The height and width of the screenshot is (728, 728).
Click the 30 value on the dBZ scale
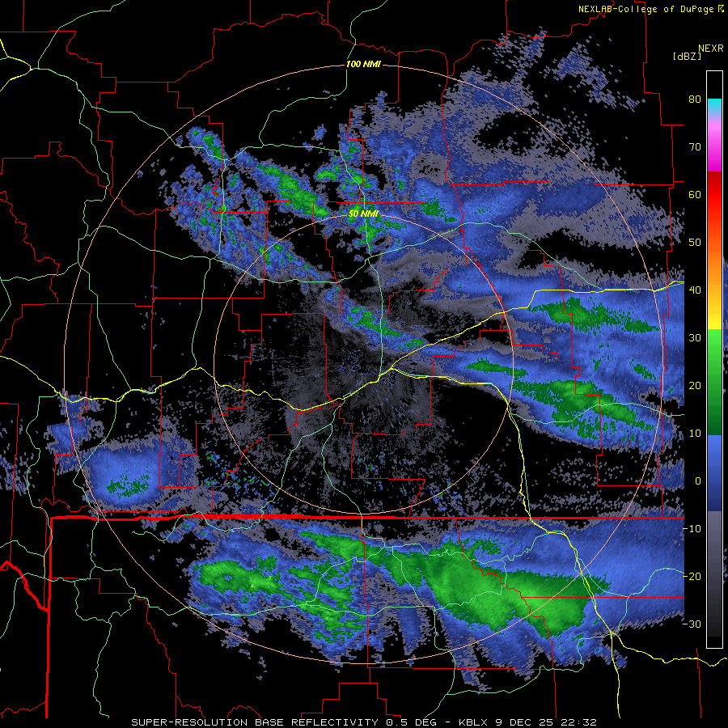[x=695, y=338]
